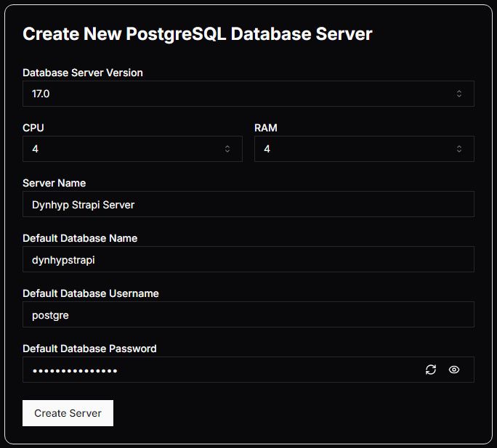Click the Default Database Password label
The height and width of the screenshot is (448, 497).
[x=89, y=349]
